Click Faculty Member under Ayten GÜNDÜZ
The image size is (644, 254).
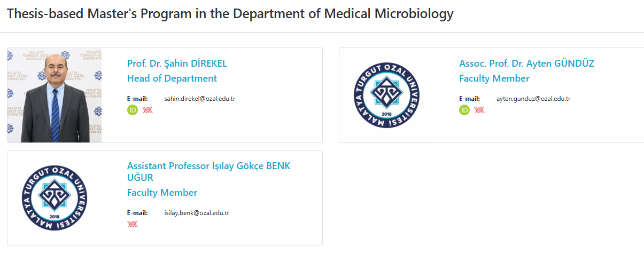point(494,78)
